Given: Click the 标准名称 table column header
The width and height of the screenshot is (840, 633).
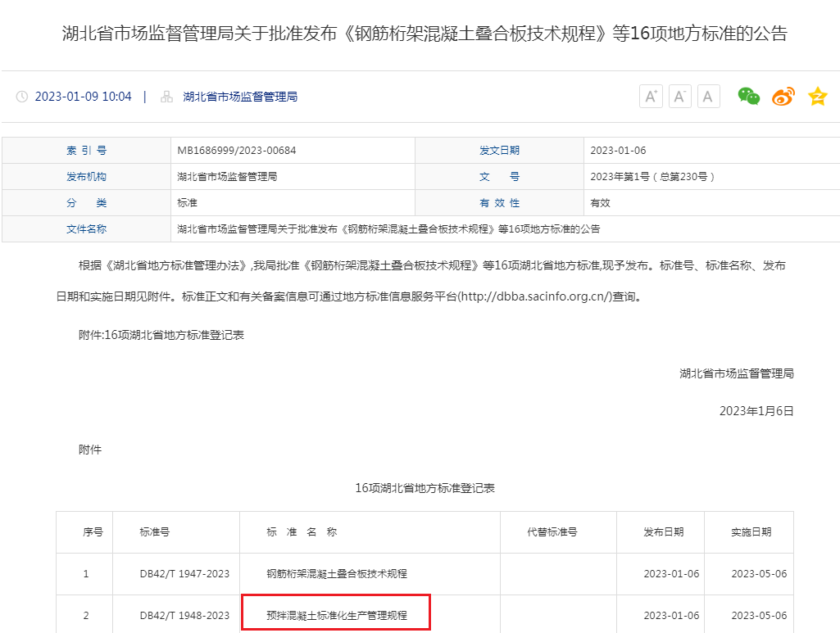Looking at the screenshot, I should [302, 531].
